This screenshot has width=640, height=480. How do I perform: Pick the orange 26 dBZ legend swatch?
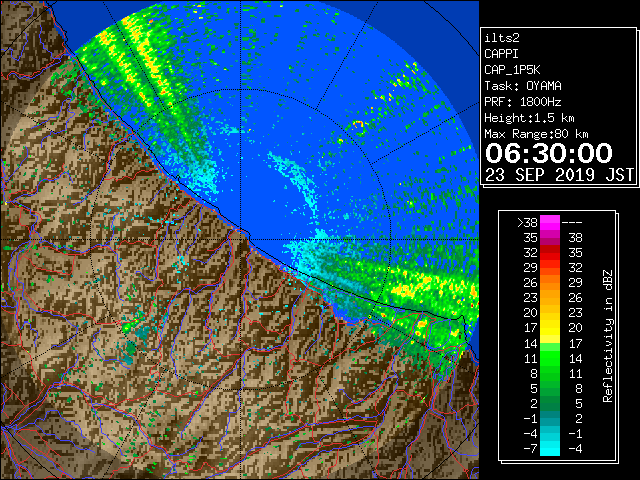[x=550, y=283]
